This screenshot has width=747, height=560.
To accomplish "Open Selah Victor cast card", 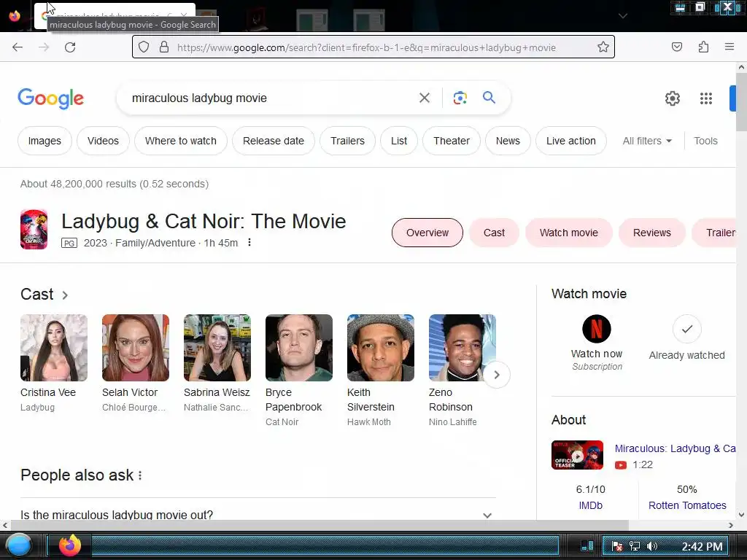I will tap(135, 363).
